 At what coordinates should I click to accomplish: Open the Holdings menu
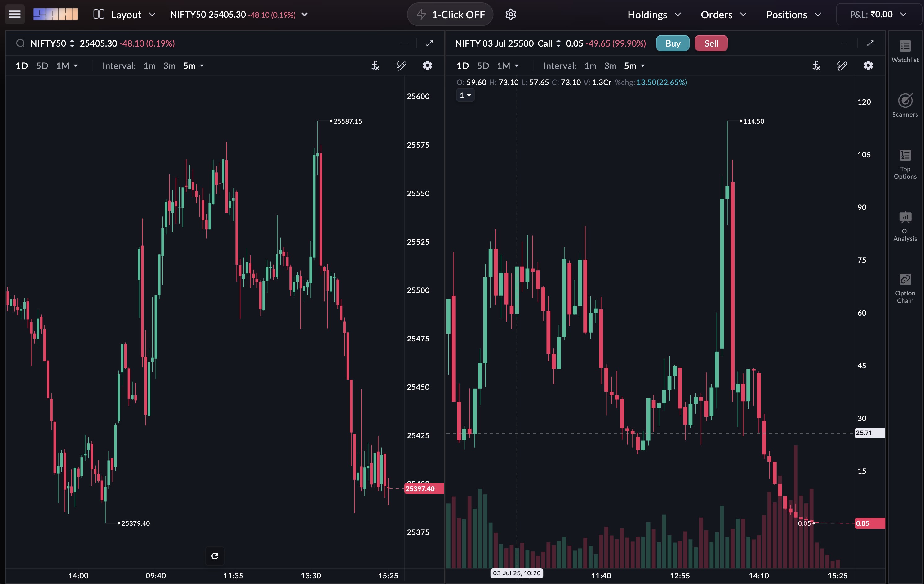pyautogui.click(x=654, y=15)
